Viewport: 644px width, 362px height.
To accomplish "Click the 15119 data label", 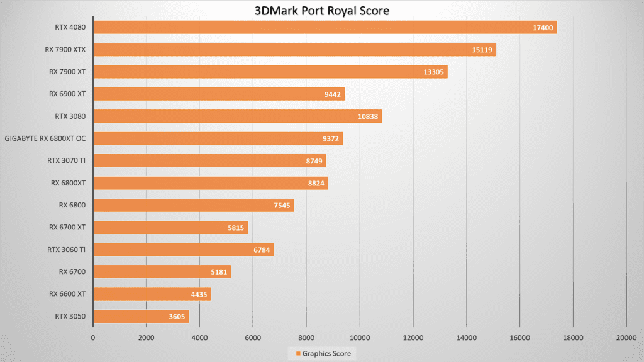I will 482,50.
